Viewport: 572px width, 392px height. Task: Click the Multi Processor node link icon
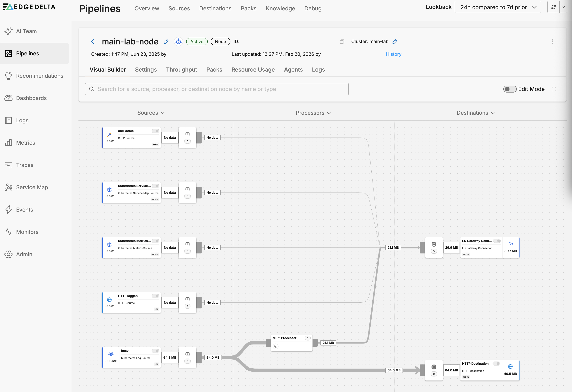pyautogui.click(x=276, y=346)
